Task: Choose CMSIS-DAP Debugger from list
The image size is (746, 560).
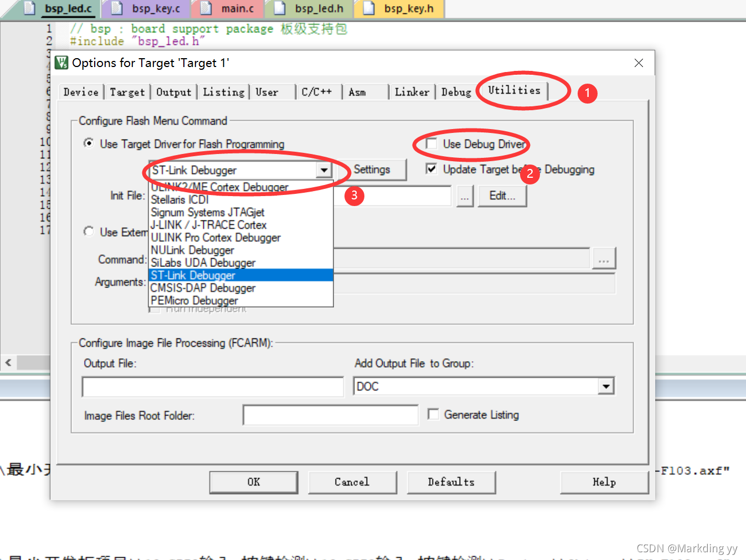Action: (241, 288)
